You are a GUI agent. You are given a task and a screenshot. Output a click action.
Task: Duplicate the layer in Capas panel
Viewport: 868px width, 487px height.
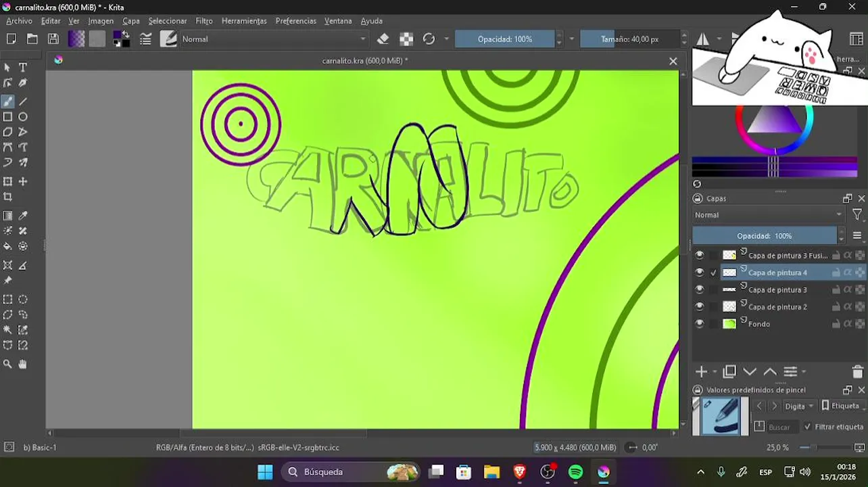click(729, 371)
